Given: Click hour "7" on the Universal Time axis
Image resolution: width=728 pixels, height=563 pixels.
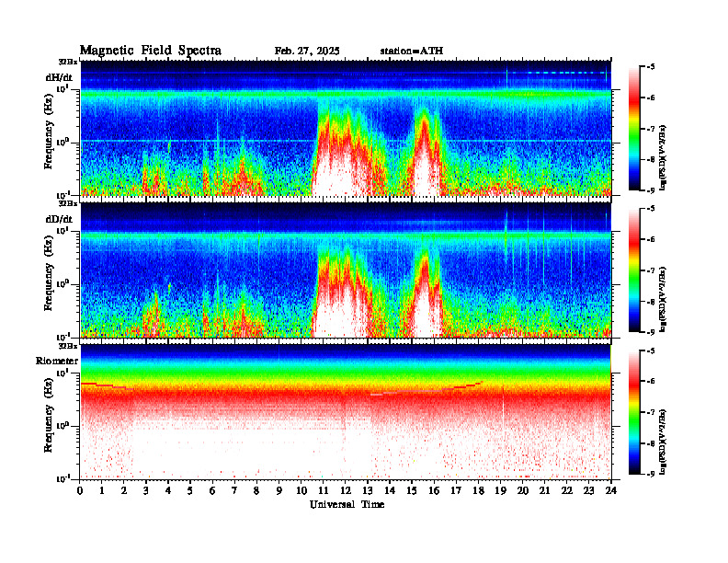Looking at the screenshot, I should tap(234, 490).
